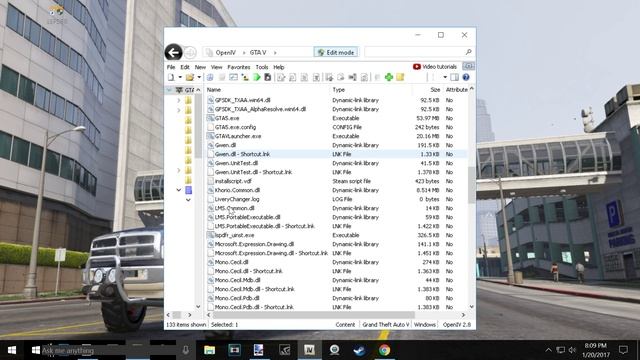Toggle Edit mode in OpenIV
Viewport: 640px width, 360px height.
coord(336,52)
